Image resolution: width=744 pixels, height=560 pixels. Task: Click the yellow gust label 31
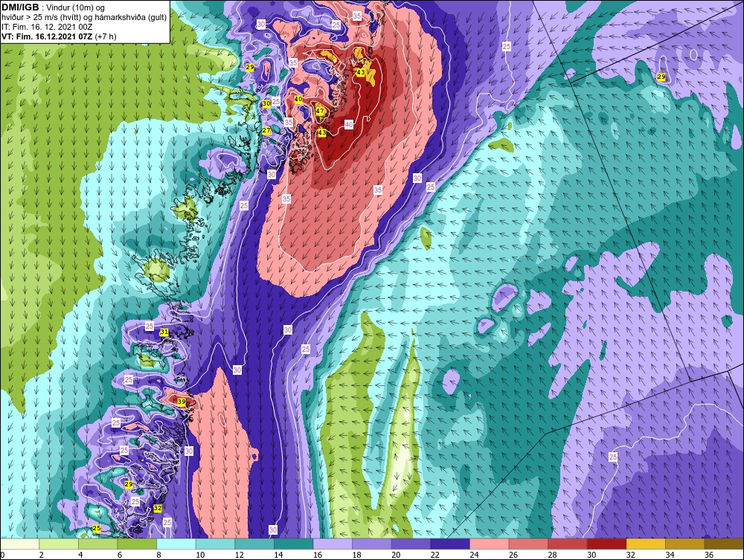coord(164,332)
